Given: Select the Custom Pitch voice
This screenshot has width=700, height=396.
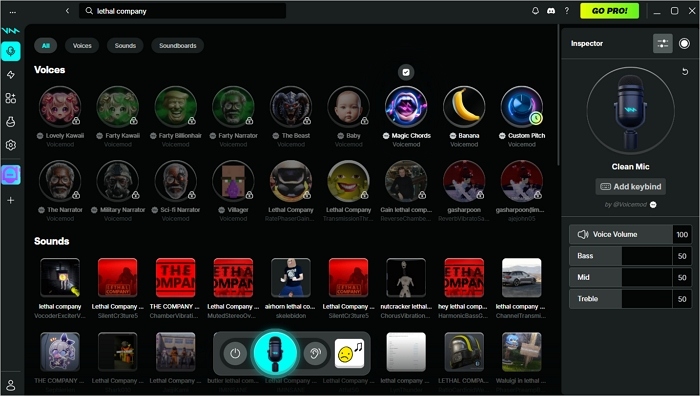Looking at the screenshot, I should (x=521, y=107).
